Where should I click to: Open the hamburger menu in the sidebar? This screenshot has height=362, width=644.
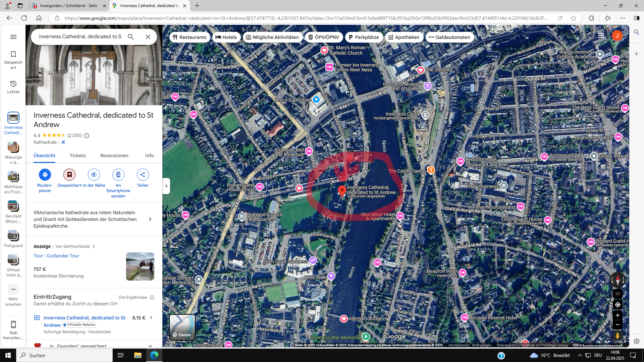[13, 37]
